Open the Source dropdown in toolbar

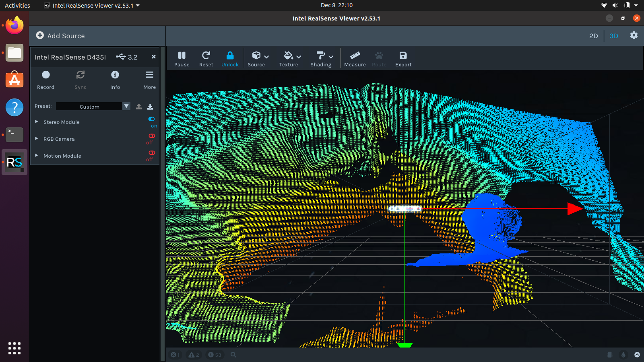[x=258, y=59]
